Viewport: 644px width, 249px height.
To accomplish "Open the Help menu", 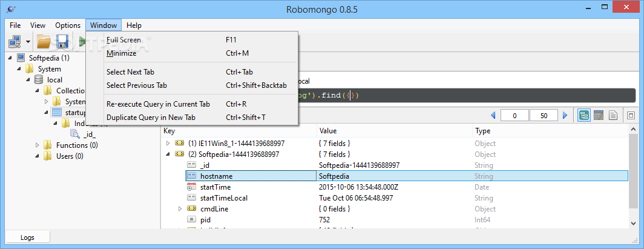I will pyautogui.click(x=134, y=25).
